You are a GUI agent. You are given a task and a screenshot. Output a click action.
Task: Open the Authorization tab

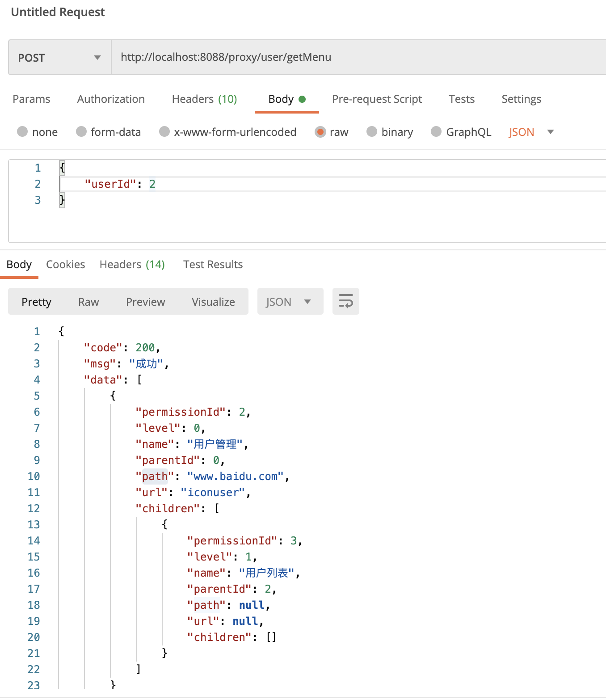tap(111, 99)
